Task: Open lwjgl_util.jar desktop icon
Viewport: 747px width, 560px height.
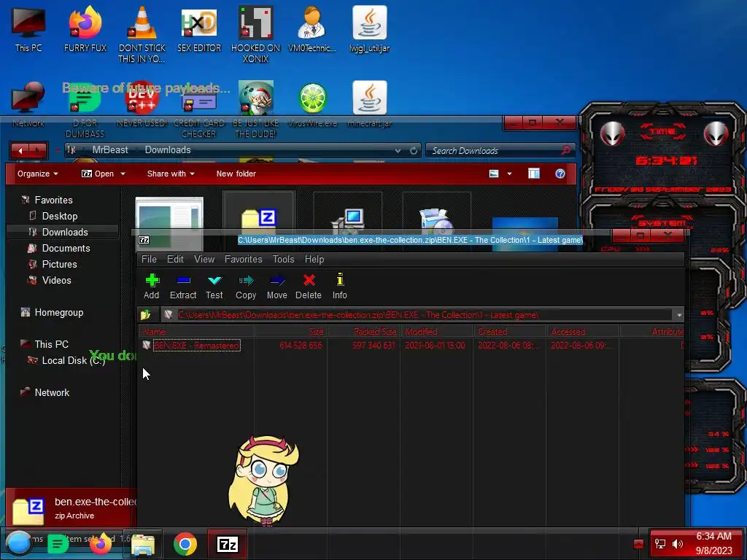Action: (370, 29)
